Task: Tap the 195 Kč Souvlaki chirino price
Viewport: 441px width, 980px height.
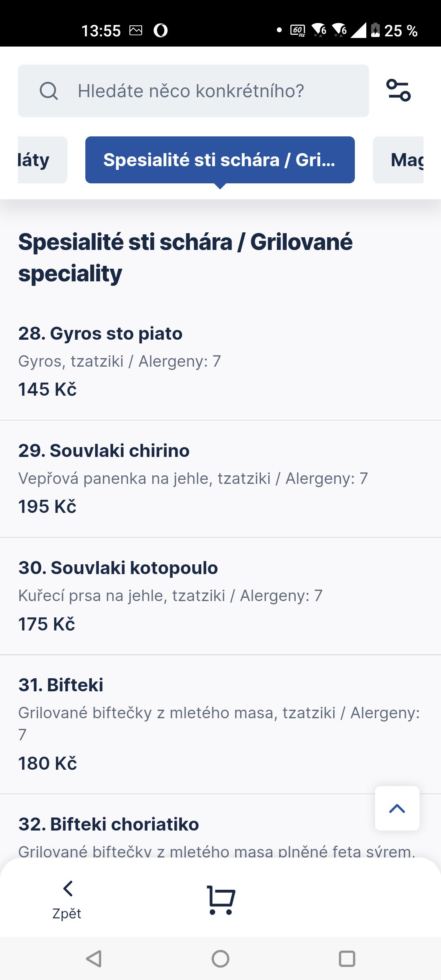Action: click(47, 506)
